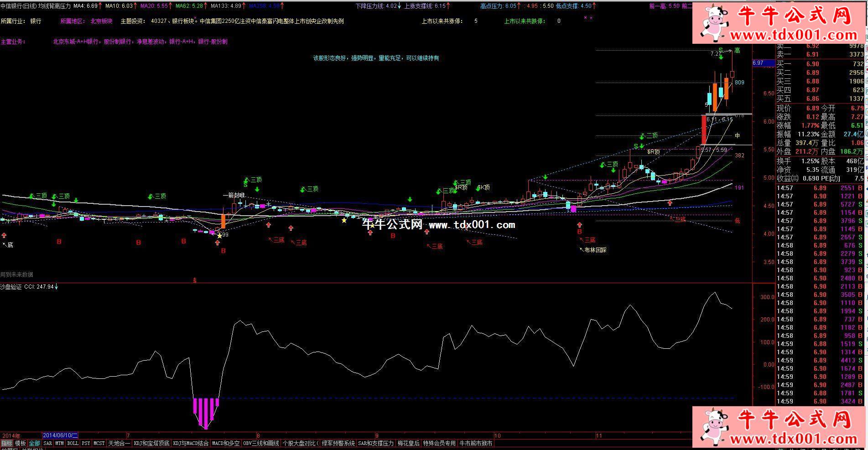Switch to the 模板 tab

[21, 443]
